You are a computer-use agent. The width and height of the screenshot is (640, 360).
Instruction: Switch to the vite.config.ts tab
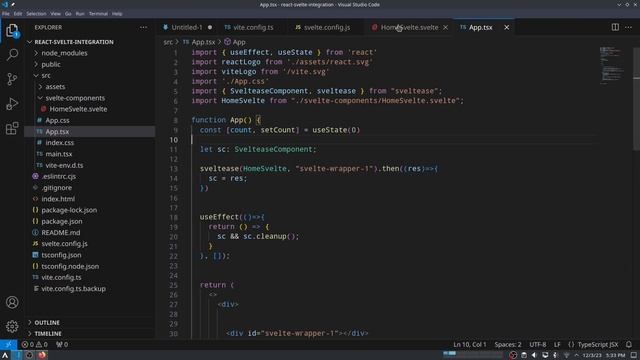[253, 27]
